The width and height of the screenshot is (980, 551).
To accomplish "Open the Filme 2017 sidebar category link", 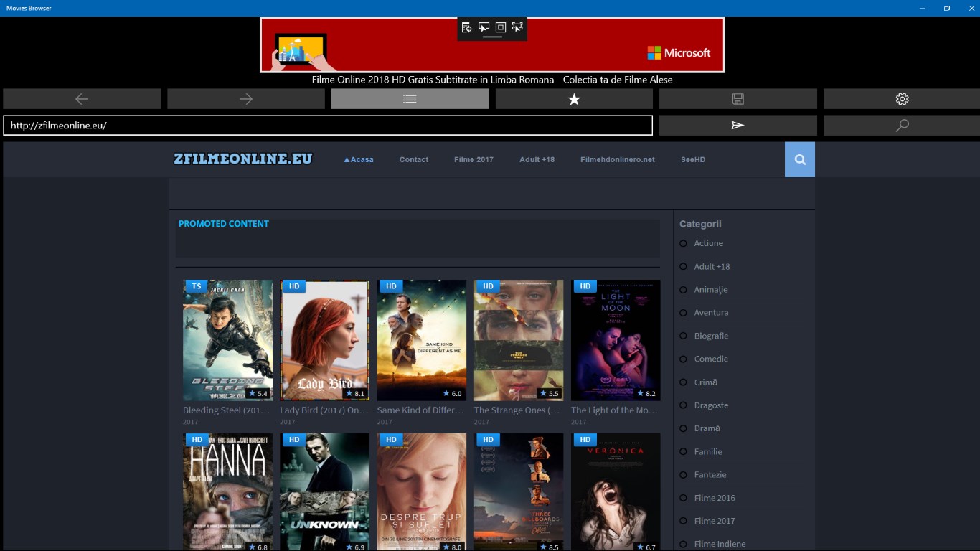I will 715,521.
